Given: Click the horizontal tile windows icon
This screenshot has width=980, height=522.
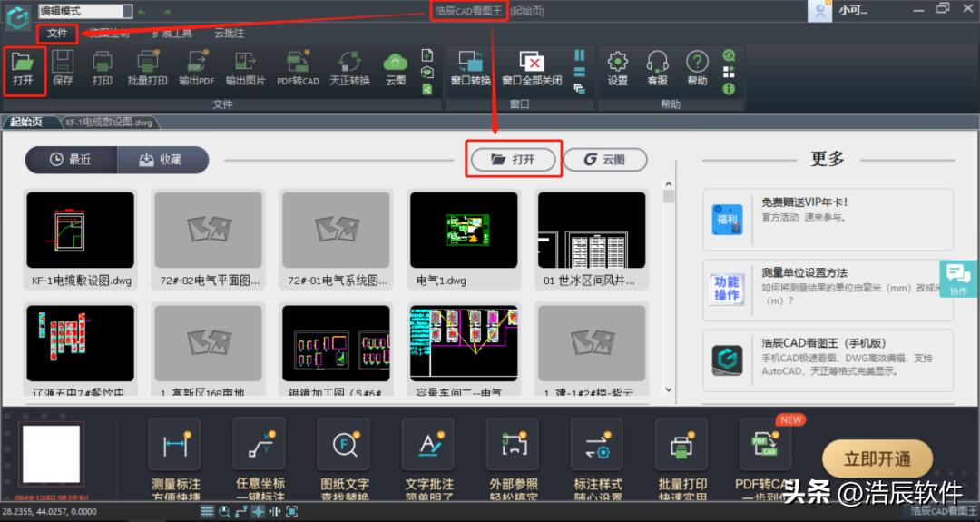Looking at the screenshot, I should 579,73.
